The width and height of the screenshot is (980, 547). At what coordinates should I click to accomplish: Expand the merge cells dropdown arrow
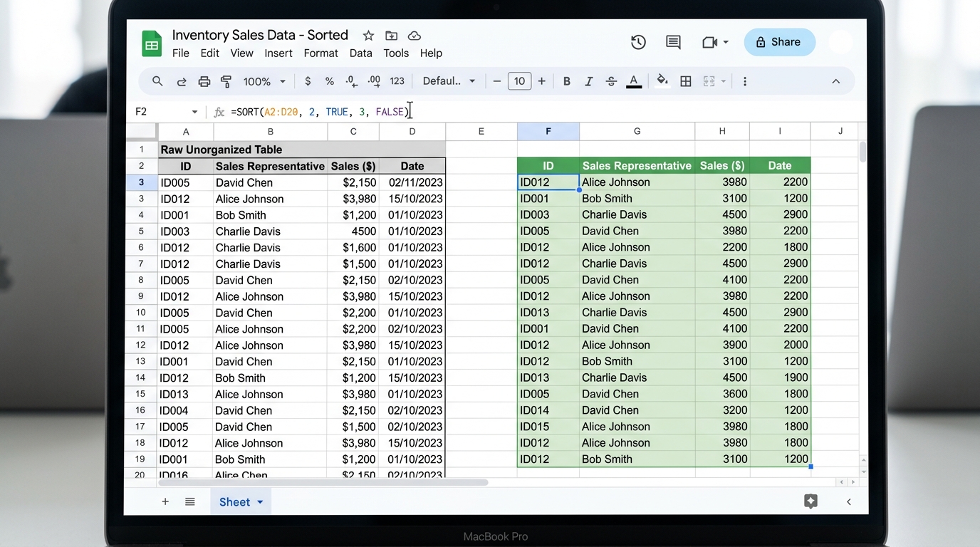pos(724,81)
